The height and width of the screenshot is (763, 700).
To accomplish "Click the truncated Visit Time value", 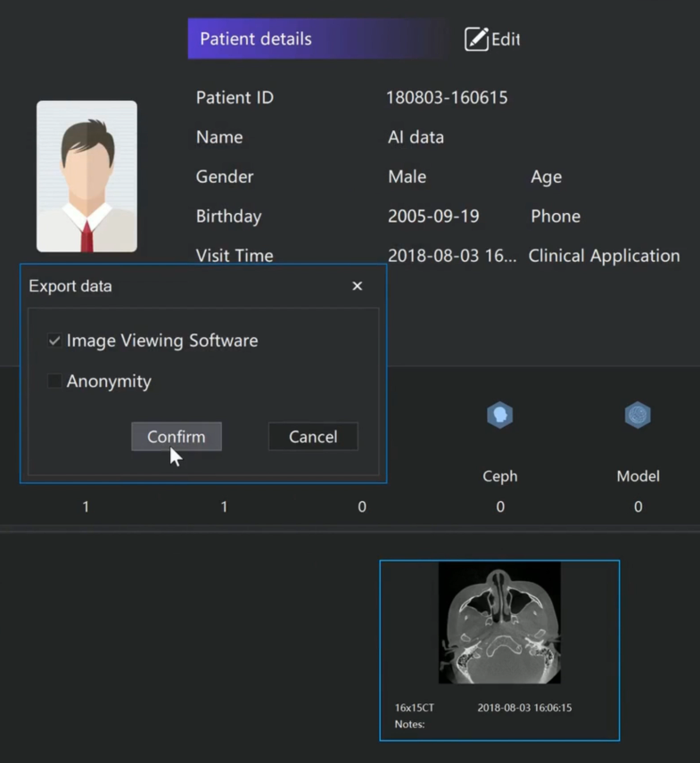I will coord(452,256).
